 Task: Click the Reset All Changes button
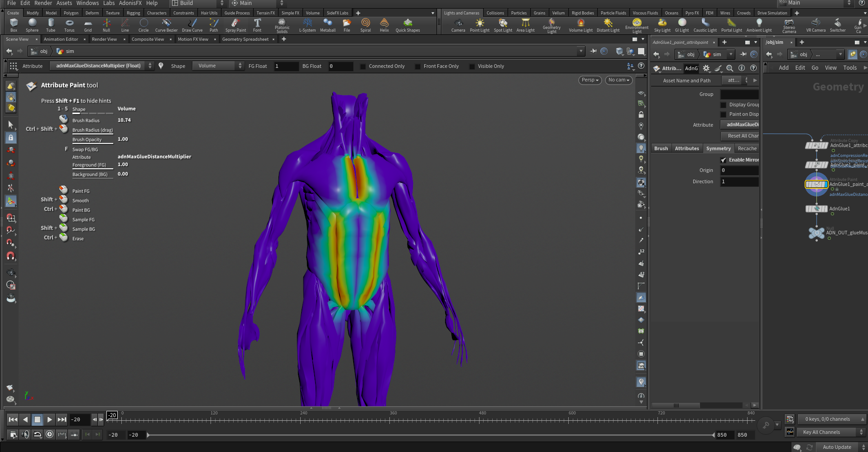pyautogui.click(x=740, y=136)
